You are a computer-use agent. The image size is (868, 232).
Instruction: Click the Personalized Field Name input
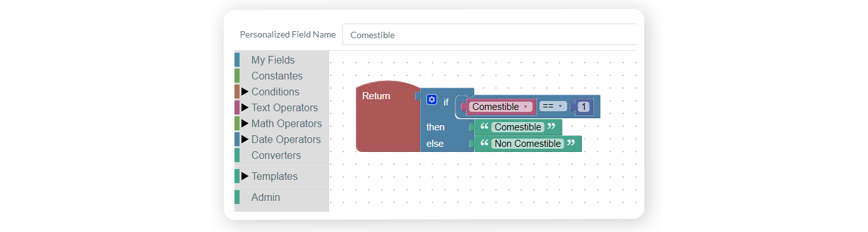489,35
